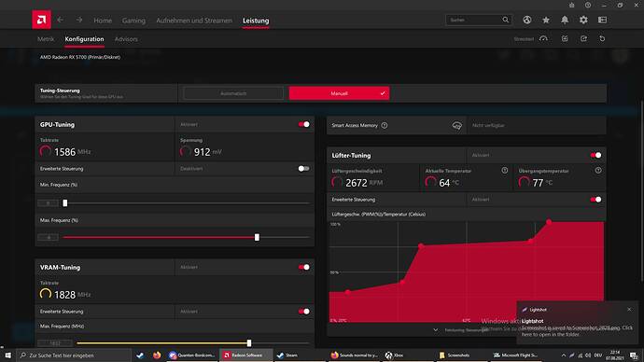The image size is (644, 362).
Task: Click the reset tuning icon
Action: pos(602,38)
